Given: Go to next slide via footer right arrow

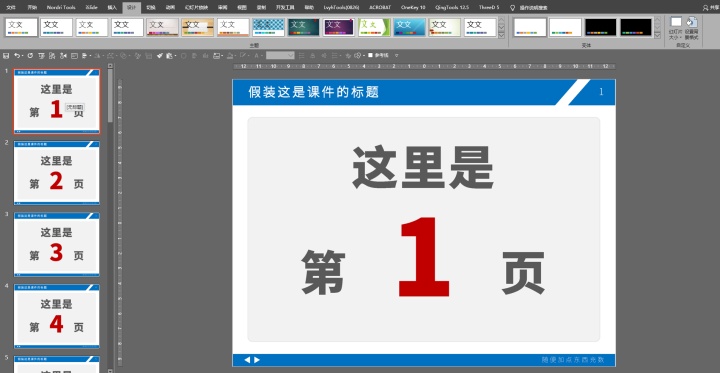Looking at the screenshot, I should point(257,360).
